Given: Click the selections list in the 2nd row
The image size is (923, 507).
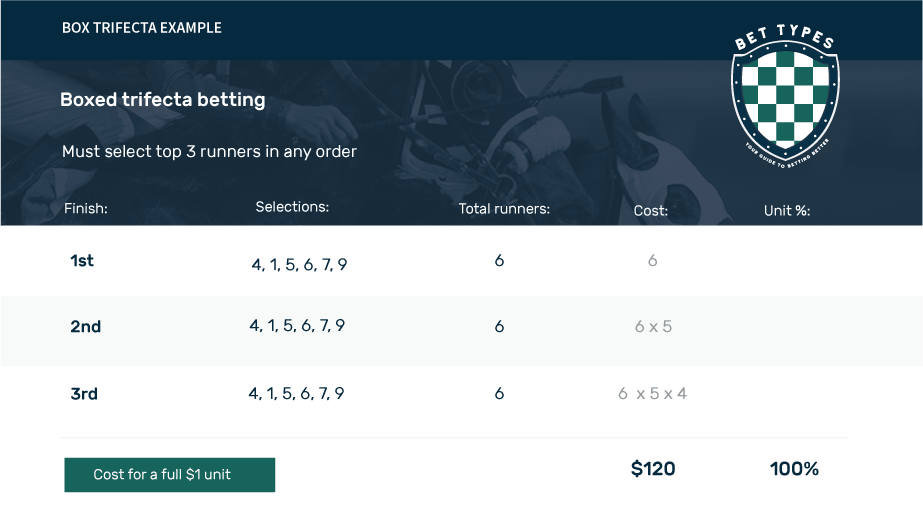Looking at the screenshot, I should coord(297,326).
